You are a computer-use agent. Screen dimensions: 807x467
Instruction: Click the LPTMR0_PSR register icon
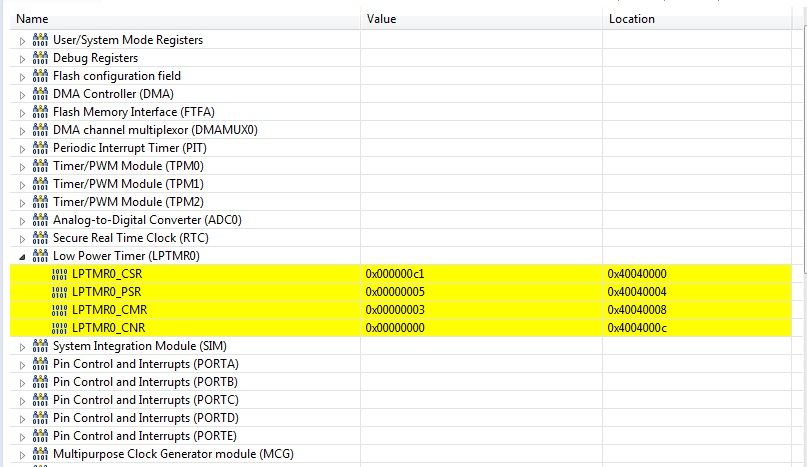click(60, 292)
